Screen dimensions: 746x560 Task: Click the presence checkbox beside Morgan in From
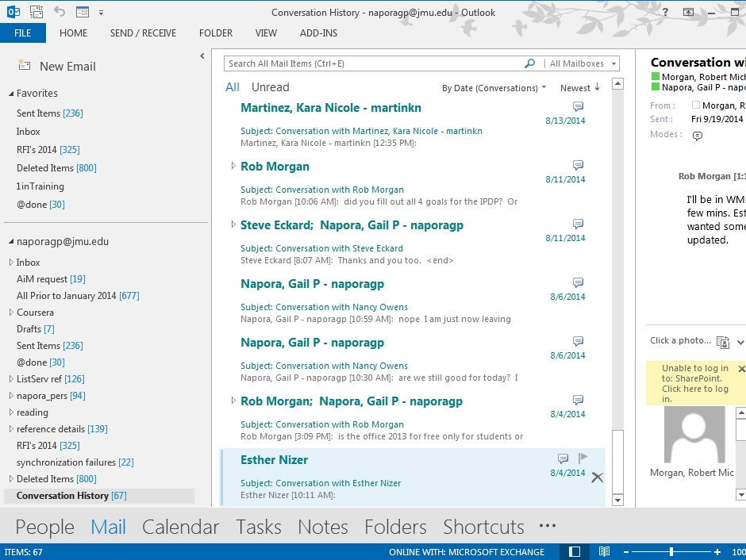[695, 105]
